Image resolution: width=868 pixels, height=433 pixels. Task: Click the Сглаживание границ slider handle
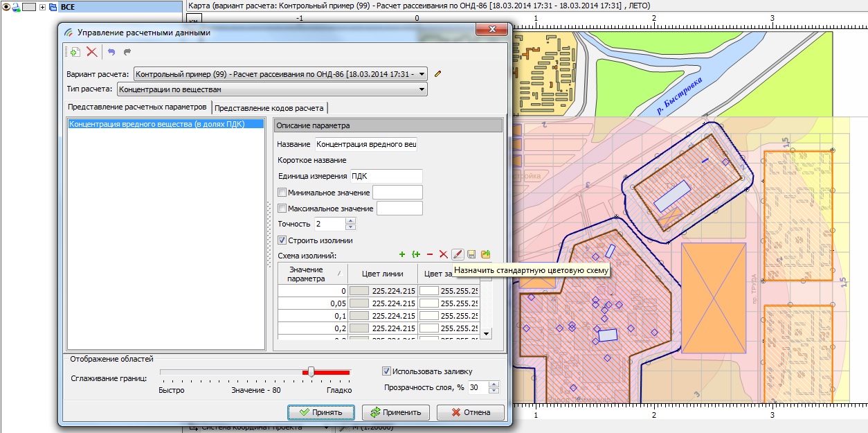click(x=311, y=372)
